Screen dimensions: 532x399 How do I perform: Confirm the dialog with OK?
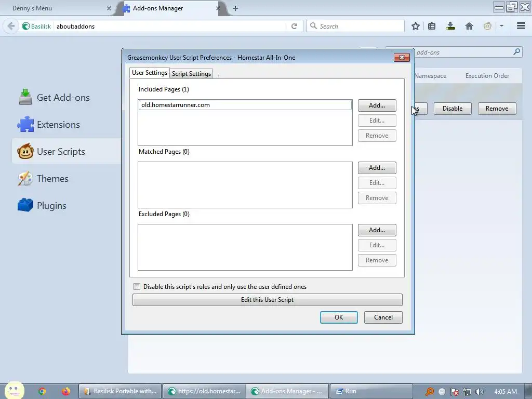[x=339, y=317]
